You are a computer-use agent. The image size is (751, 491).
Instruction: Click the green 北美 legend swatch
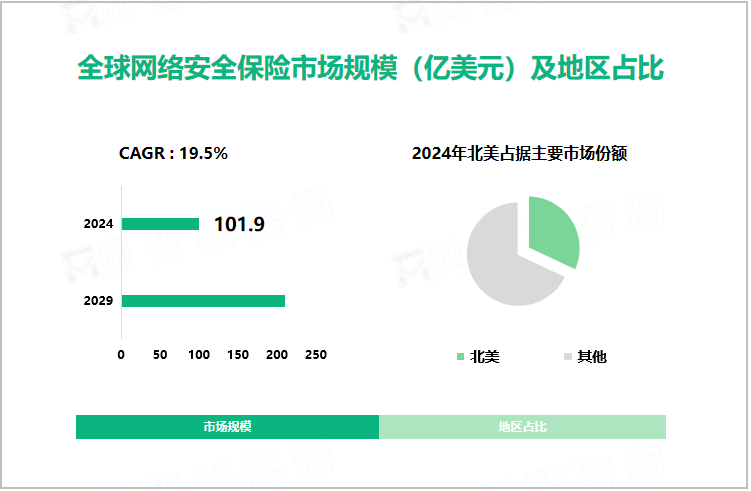pos(461,356)
